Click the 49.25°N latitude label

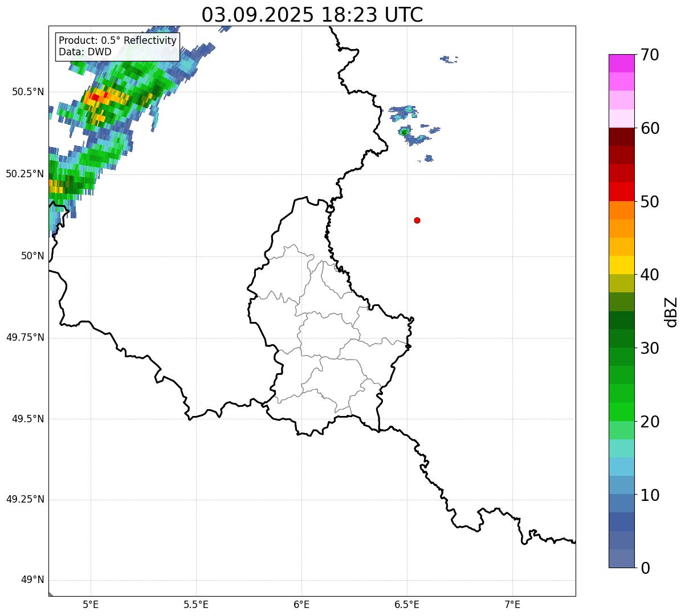point(25,500)
